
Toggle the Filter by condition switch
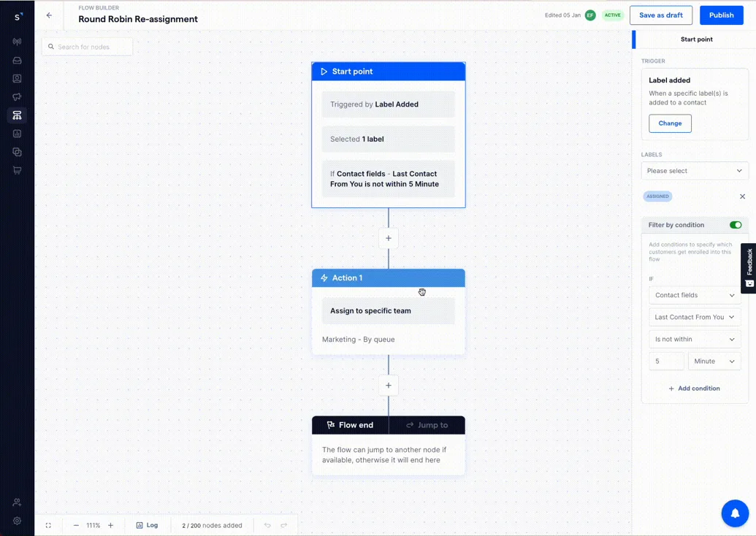(x=736, y=225)
